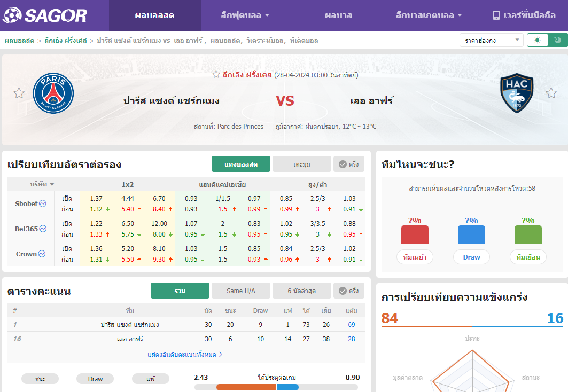
Task: Open the HAC Le Havre club crest
Action: (x=517, y=93)
